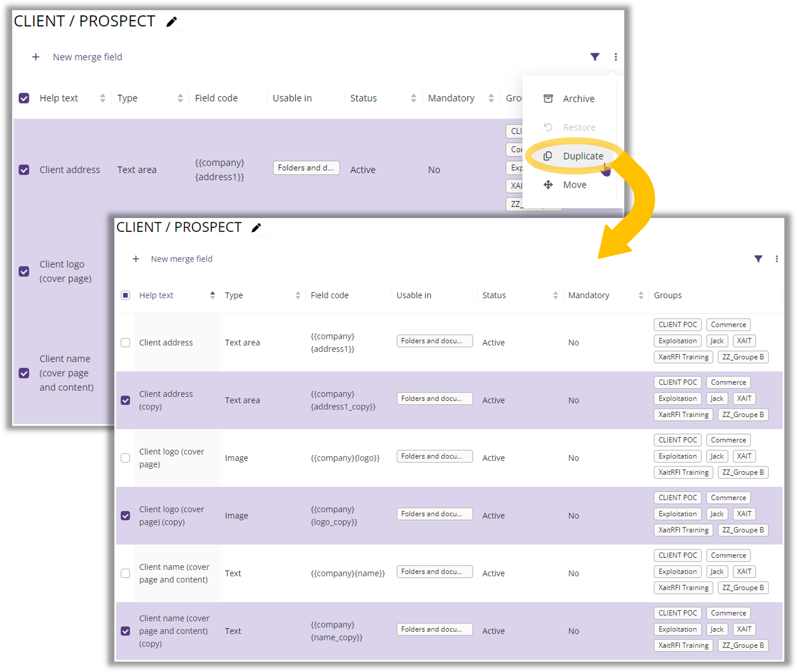797x672 pixels.
Task: Click the pencil icon beside lower CLIENT / PROSPECT title
Action: (x=256, y=228)
